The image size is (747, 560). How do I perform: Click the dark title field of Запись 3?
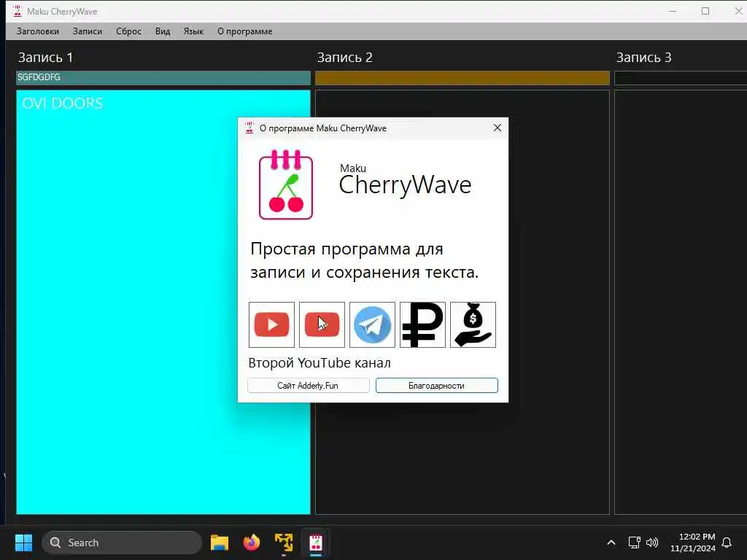click(x=681, y=77)
